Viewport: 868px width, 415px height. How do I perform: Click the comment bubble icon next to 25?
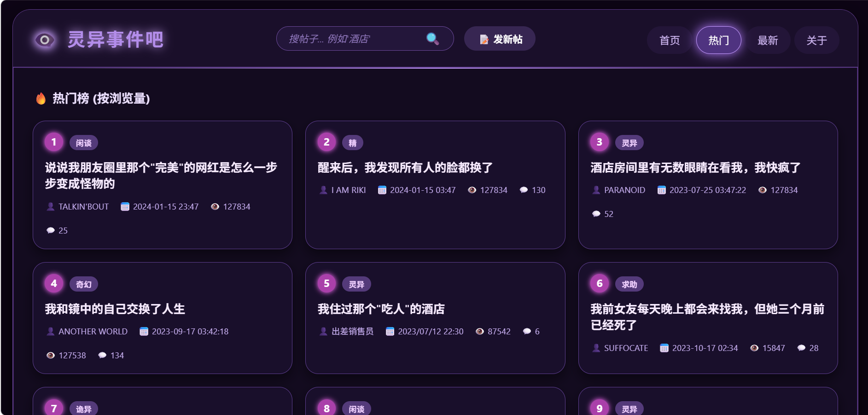(51, 231)
